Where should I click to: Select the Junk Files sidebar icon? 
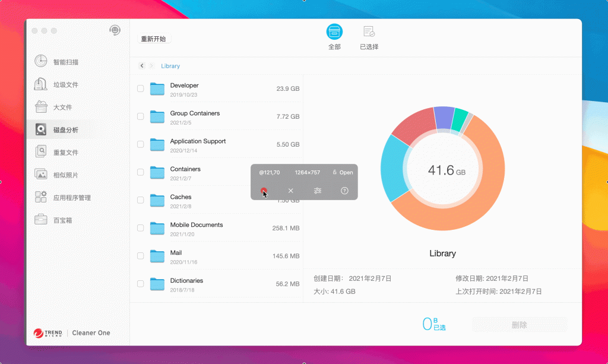[x=41, y=84]
